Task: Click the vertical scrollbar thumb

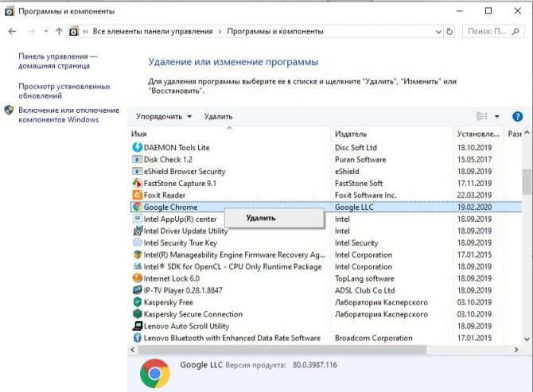Action: pyautogui.click(x=527, y=181)
